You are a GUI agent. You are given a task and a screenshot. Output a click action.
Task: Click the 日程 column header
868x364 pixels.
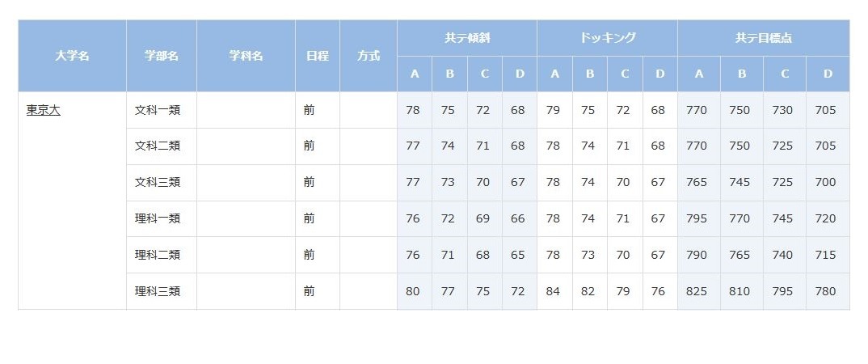[317, 57]
